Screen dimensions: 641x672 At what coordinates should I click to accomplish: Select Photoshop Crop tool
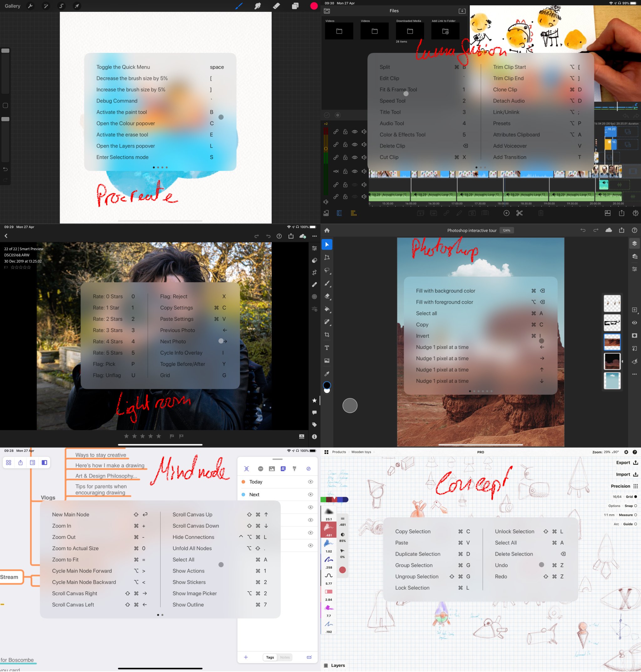(x=327, y=335)
